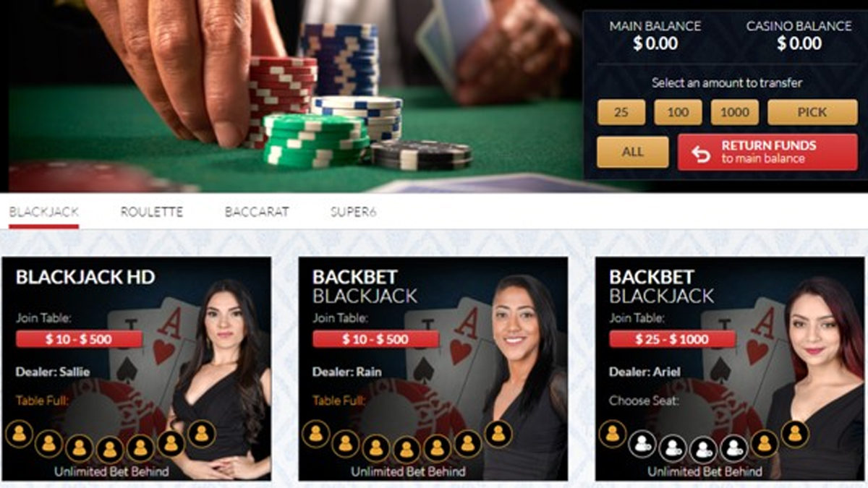The image size is (868, 488).
Task: Switch to the Roulette tab
Action: [152, 212]
